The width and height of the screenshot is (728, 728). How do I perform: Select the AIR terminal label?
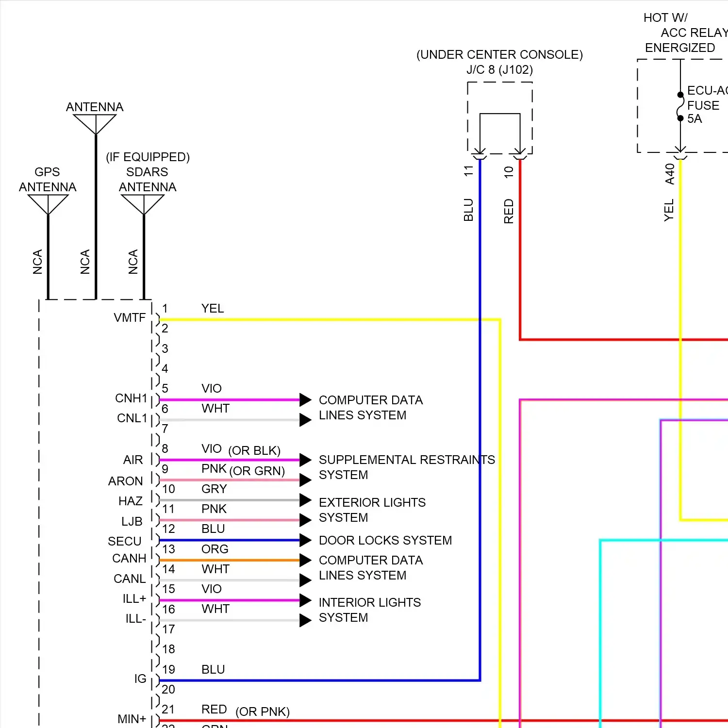coord(133,460)
